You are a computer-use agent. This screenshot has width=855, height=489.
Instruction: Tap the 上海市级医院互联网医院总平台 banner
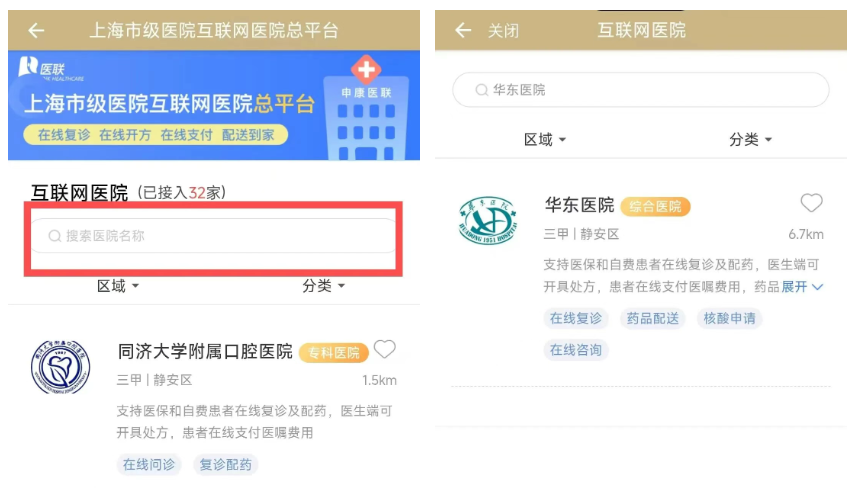[x=214, y=104]
